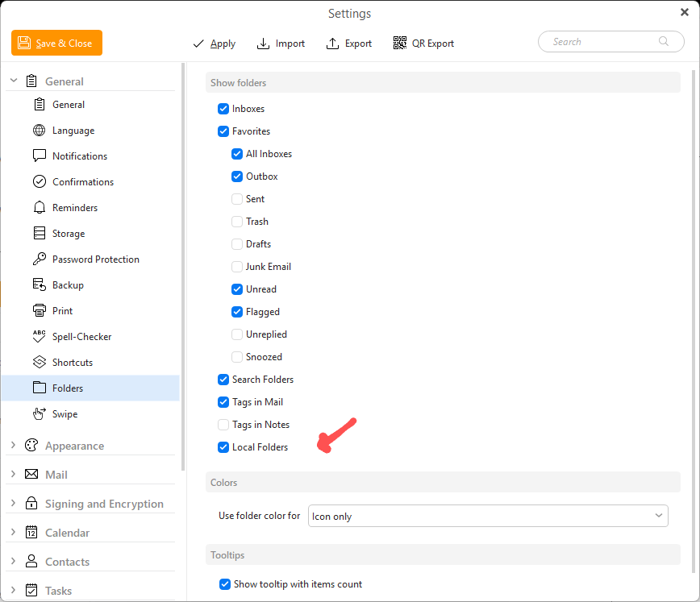
Task: Uncheck the Inboxes checkbox
Action: [223, 109]
